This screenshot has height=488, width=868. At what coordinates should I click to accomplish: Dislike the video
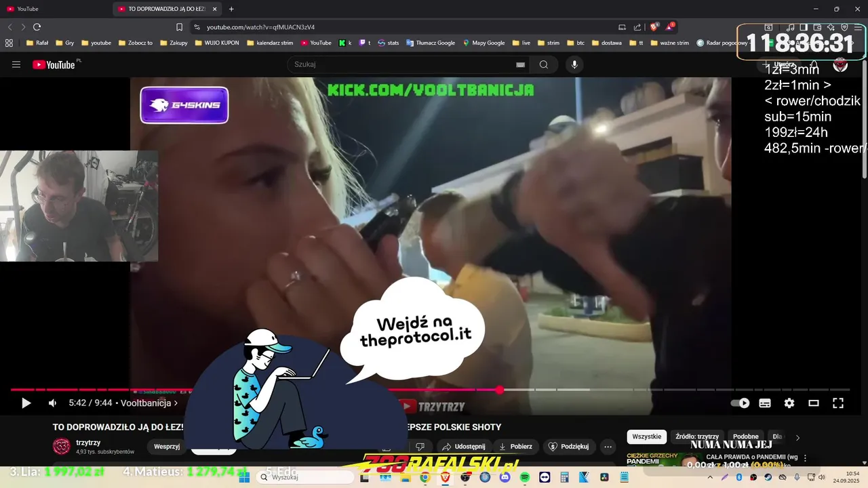tap(420, 447)
